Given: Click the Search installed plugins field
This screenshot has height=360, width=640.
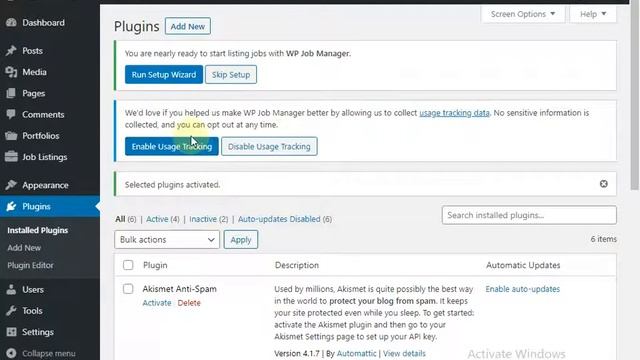Looking at the screenshot, I should [x=529, y=215].
